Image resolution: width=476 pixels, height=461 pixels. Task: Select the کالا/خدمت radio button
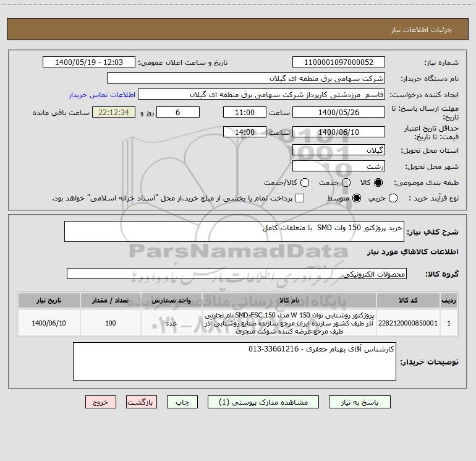(305, 183)
